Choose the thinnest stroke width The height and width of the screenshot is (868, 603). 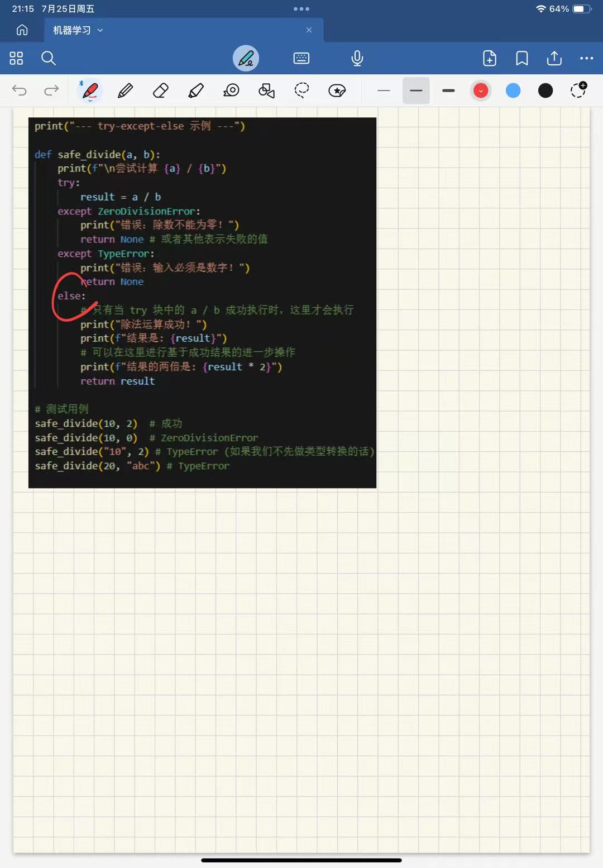click(384, 90)
